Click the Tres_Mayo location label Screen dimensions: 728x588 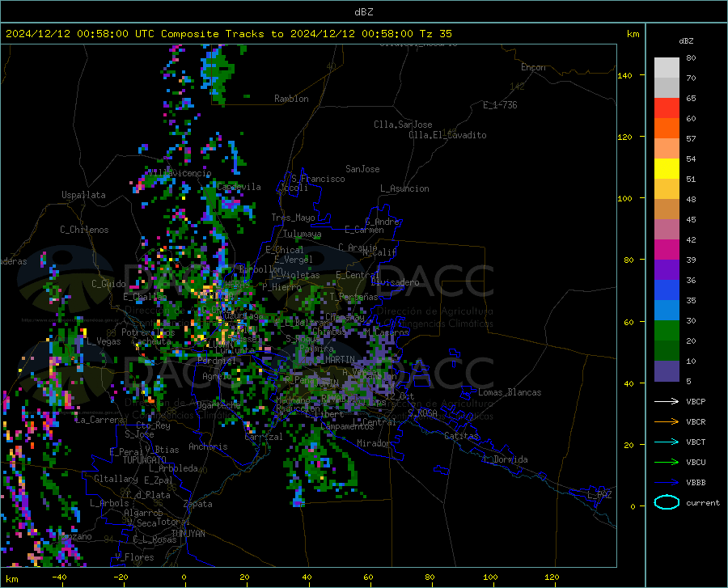click(293, 218)
